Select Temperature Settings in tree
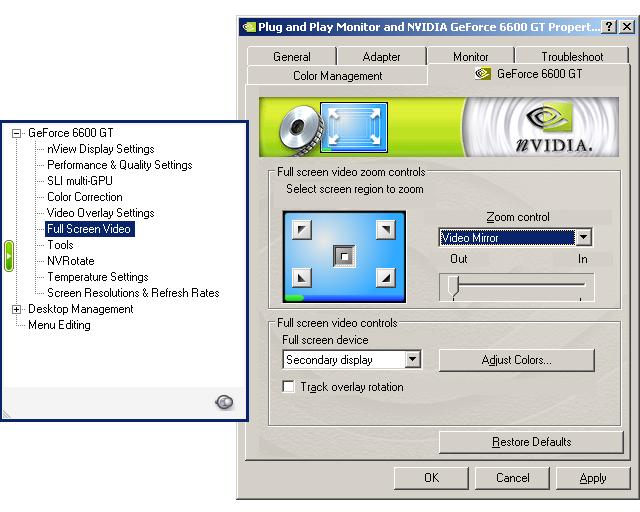Screen dimensions: 640x512 [x=97, y=277]
